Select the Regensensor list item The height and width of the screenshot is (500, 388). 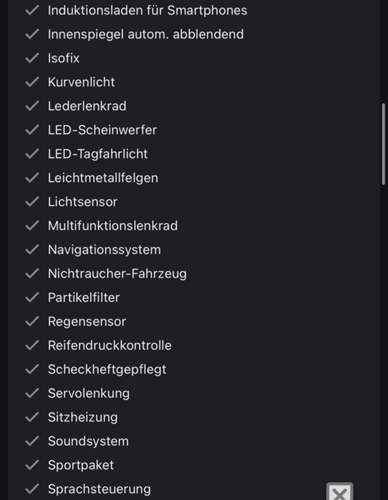point(87,322)
